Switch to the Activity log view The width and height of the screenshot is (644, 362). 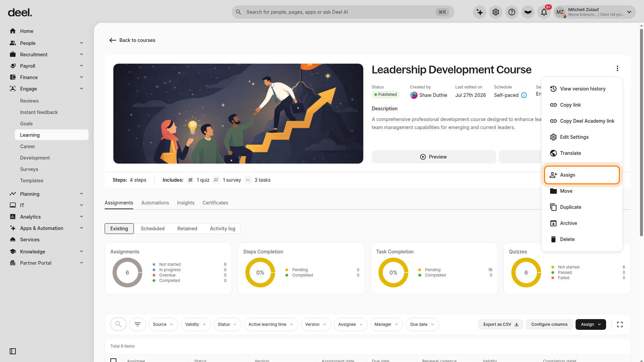[x=222, y=229]
